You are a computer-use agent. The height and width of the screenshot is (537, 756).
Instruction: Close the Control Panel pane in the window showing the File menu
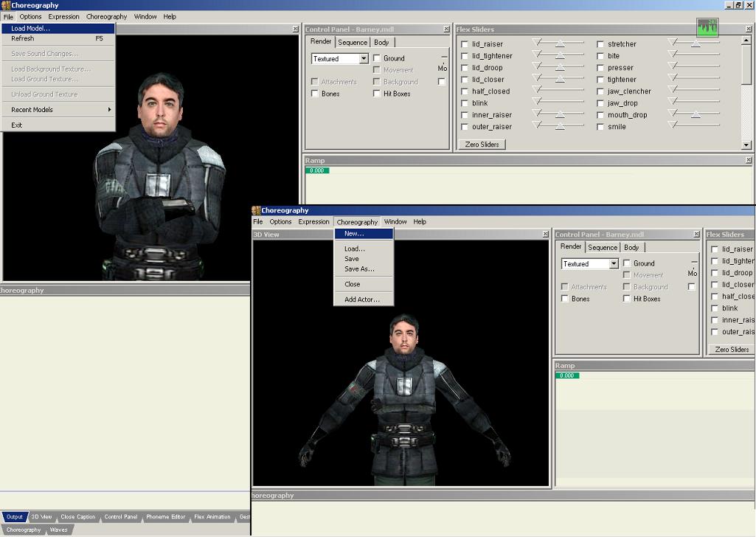[446, 30]
